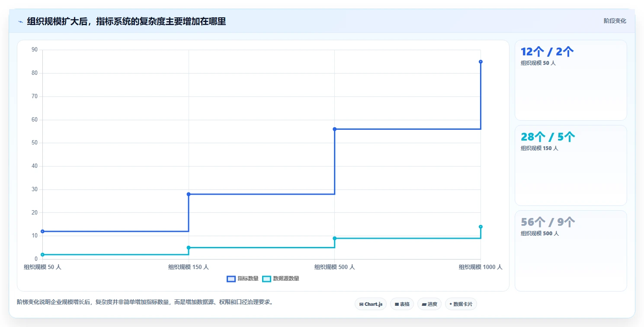
Task: Click the 12个 / 2个 card value
Action: pos(547,52)
